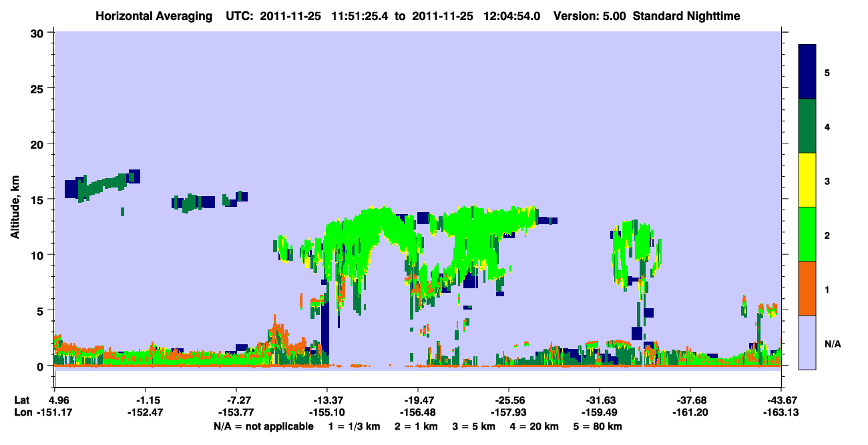Click the longitude value -152.47
Image resolution: width=868 pixels, height=445 pixels.
pyautogui.click(x=146, y=413)
